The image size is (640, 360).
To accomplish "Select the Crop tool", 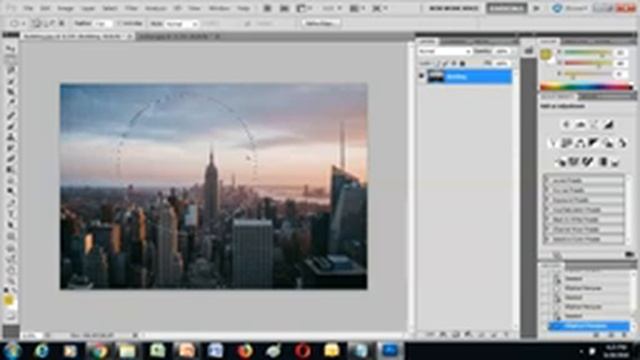I will (11, 92).
